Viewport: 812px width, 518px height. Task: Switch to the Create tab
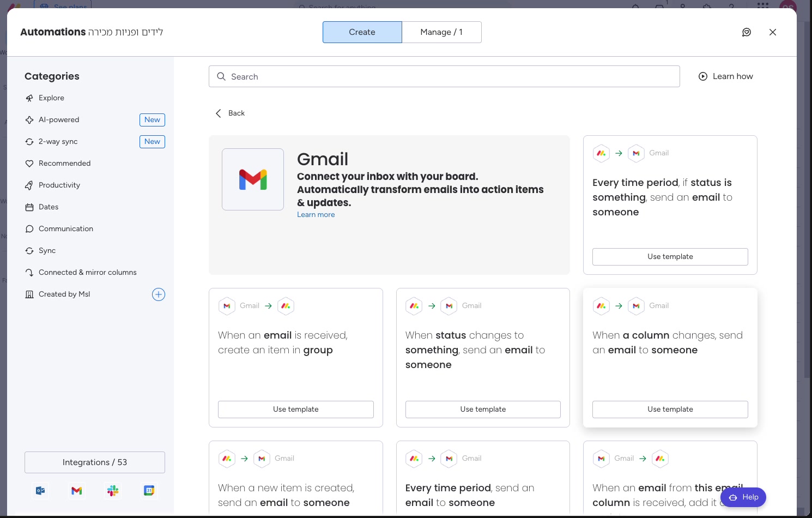362,32
